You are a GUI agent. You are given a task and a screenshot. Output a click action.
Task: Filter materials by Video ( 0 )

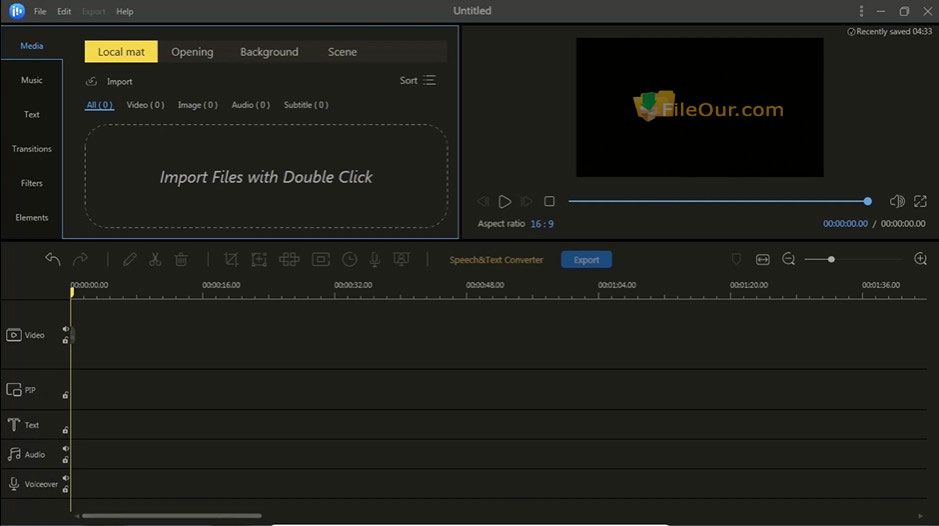(146, 105)
